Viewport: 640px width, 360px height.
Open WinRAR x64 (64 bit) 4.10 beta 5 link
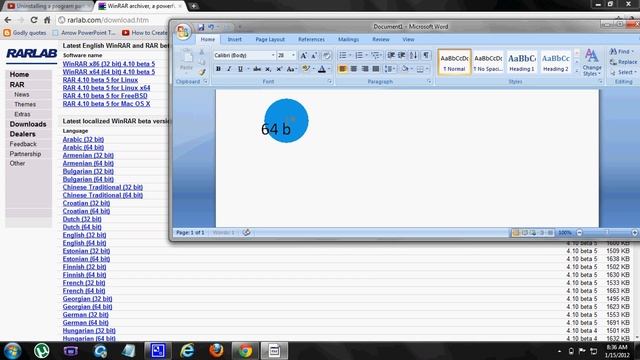[x=109, y=72]
